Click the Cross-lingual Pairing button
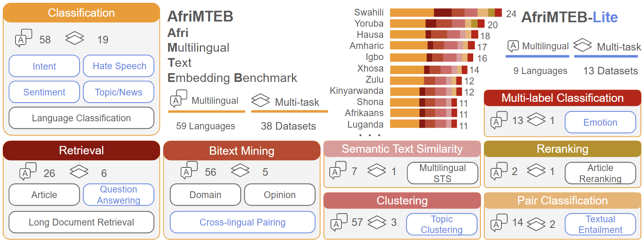Viewport: 644px width, 243px height. pos(242,222)
